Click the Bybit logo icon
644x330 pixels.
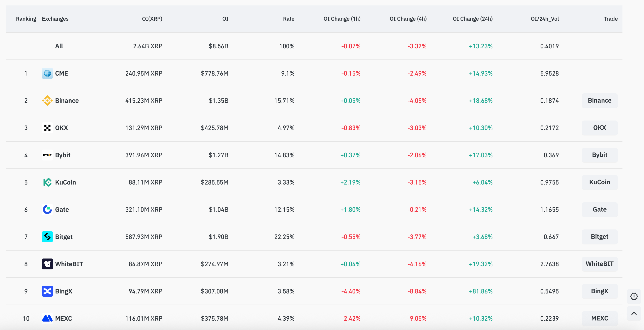click(47, 155)
